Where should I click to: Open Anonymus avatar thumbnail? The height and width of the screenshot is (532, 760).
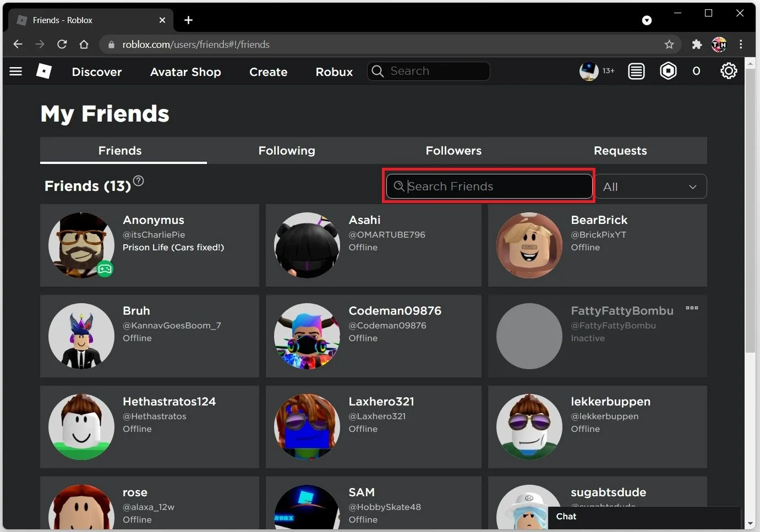pos(81,245)
